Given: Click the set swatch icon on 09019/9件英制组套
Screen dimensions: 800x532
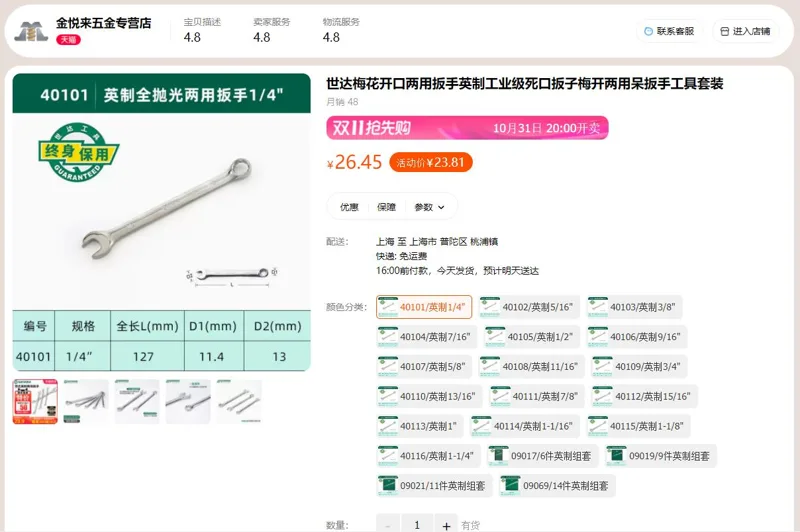Looking at the screenshot, I should [x=616, y=455].
